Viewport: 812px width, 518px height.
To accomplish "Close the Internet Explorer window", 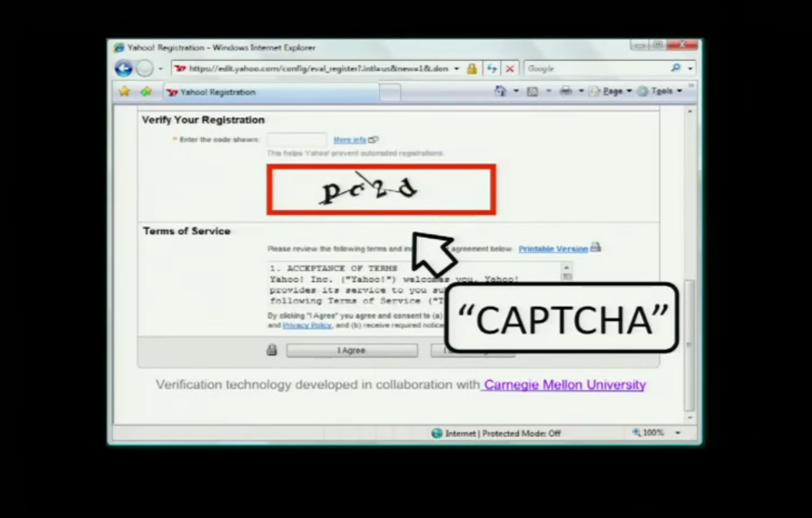I will (682, 45).
